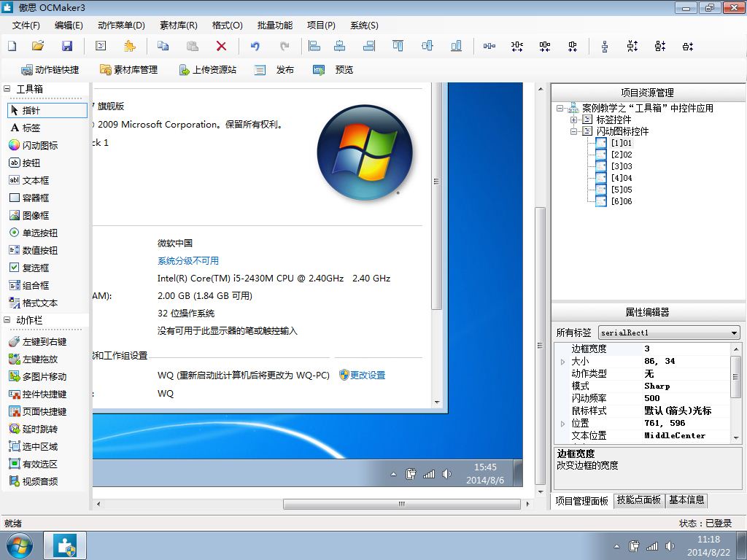Select the 指针 pointer tool

pos(47,111)
